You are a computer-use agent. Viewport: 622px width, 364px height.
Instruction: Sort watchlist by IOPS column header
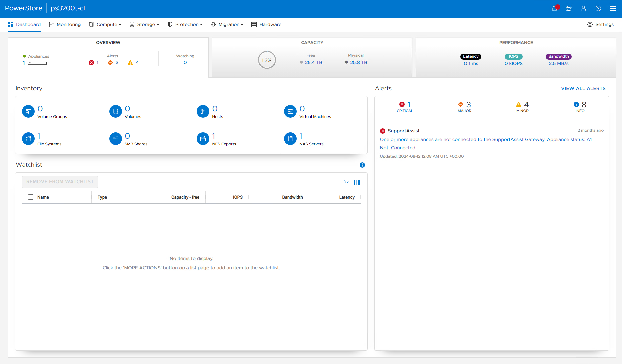[238, 197]
